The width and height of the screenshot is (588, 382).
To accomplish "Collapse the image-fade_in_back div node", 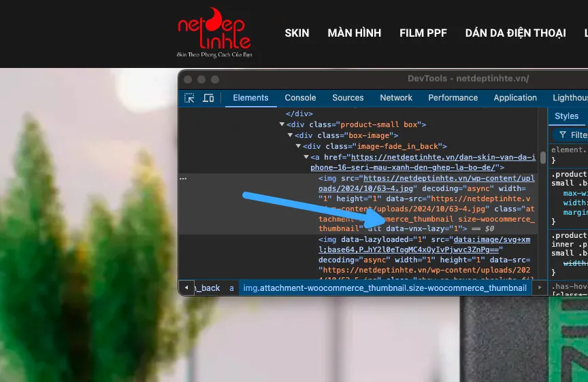I will pyautogui.click(x=298, y=146).
